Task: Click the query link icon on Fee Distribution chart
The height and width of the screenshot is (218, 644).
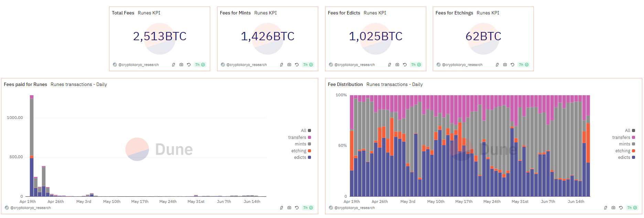Action: (x=605, y=208)
